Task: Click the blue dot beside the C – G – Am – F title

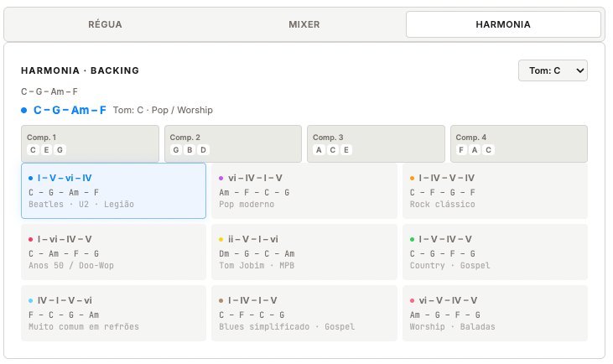Action: point(25,110)
